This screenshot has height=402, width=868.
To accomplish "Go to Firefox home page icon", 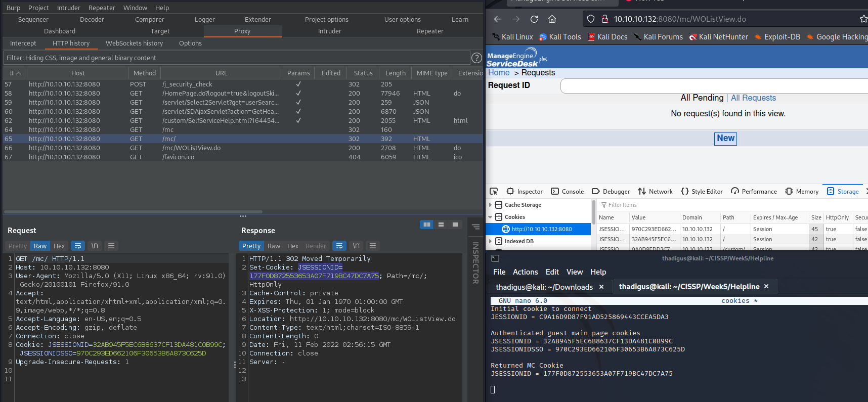I will click(552, 19).
